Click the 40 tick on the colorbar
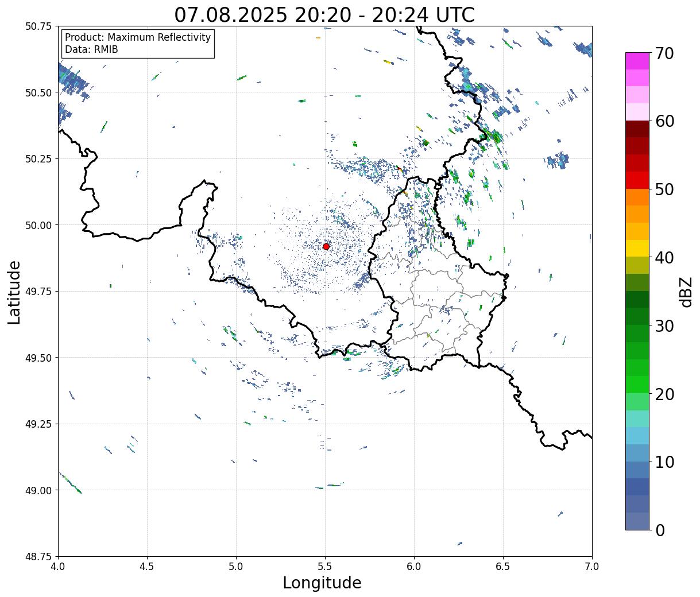The image size is (700, 597). tap(664, 258)
